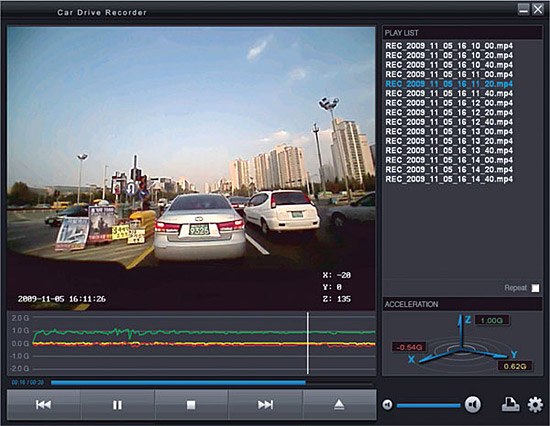Skip to the next recording
The height and width of the screenshot is (426, 550).
(265, 405)
